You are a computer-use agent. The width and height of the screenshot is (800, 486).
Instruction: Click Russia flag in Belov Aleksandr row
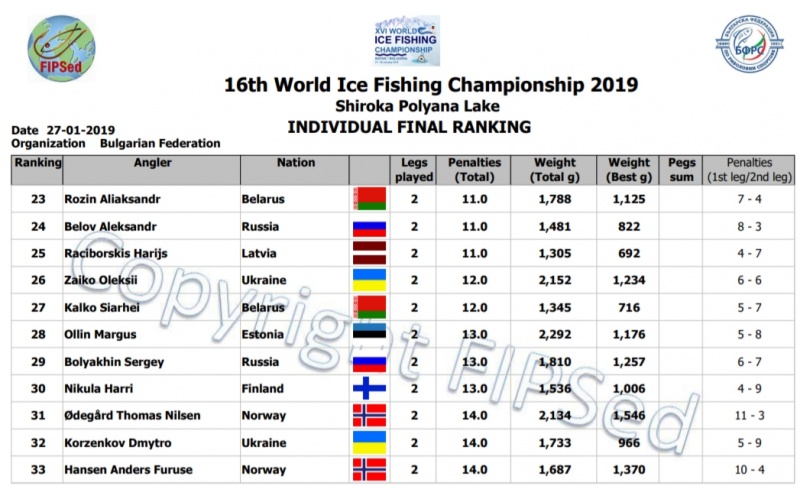coord(369,226)
